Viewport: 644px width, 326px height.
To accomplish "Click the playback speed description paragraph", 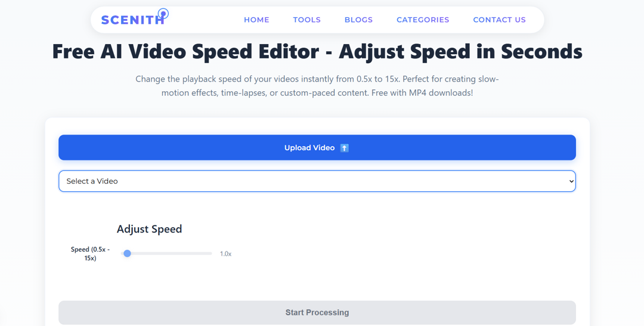I will click(x=317, y=86).
